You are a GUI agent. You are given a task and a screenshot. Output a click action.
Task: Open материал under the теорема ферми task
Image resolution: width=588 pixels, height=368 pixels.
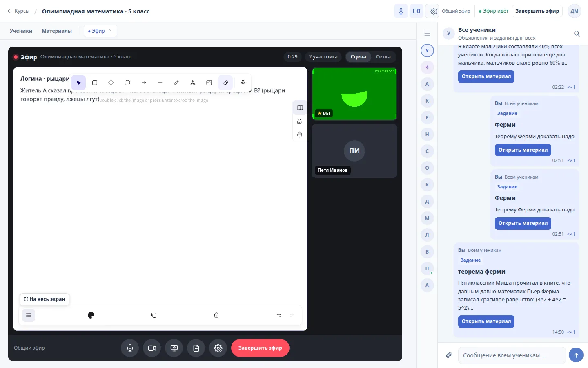click(x=486, y=321)
